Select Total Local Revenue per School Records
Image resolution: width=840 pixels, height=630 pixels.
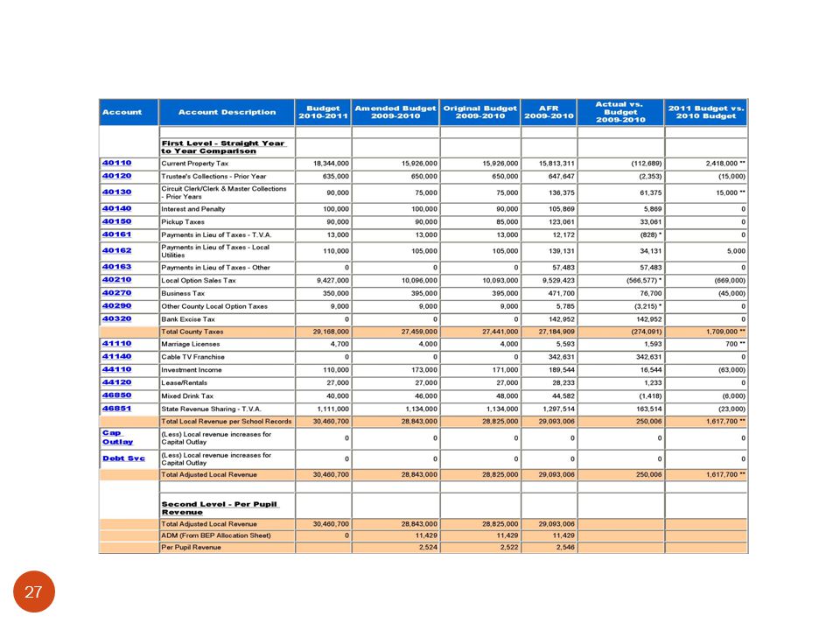pyautogui.click(x=227, y=421)
